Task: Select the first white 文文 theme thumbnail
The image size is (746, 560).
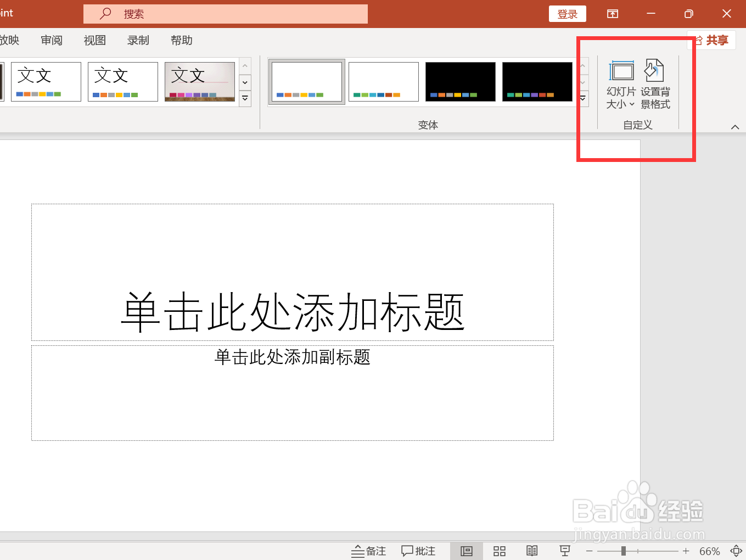Action: click(x=46, y=82)
